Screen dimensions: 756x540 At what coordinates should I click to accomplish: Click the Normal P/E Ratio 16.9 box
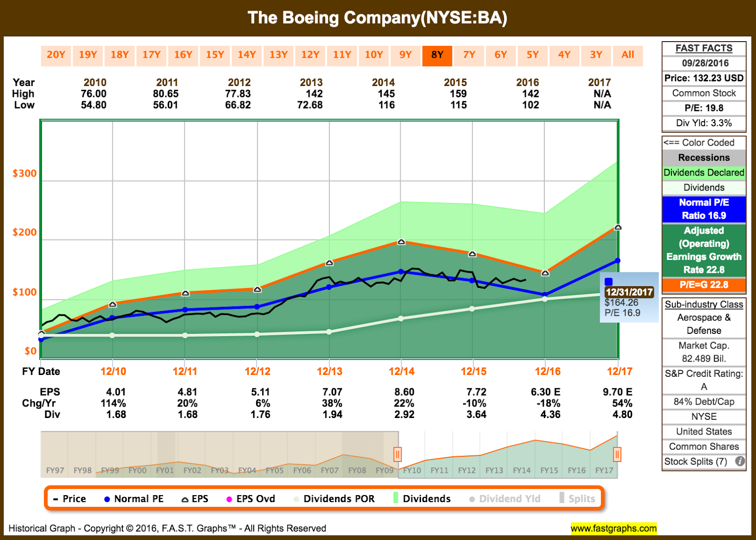pyautogui.click(x=704, y=209)
